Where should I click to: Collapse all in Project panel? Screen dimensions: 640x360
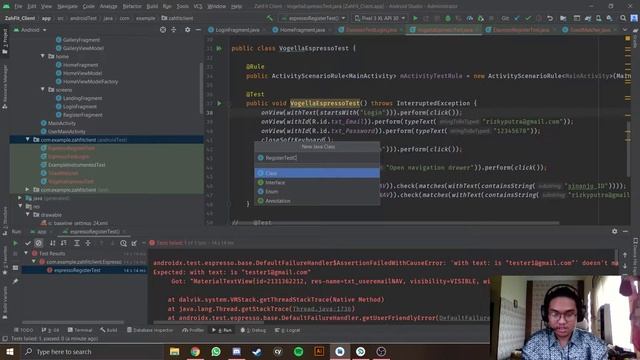pos(173,30)
